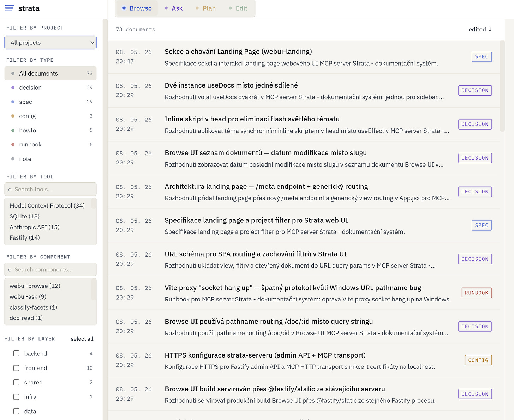Click SPEC badge on Specifikace landing page row

pos(482,225)
